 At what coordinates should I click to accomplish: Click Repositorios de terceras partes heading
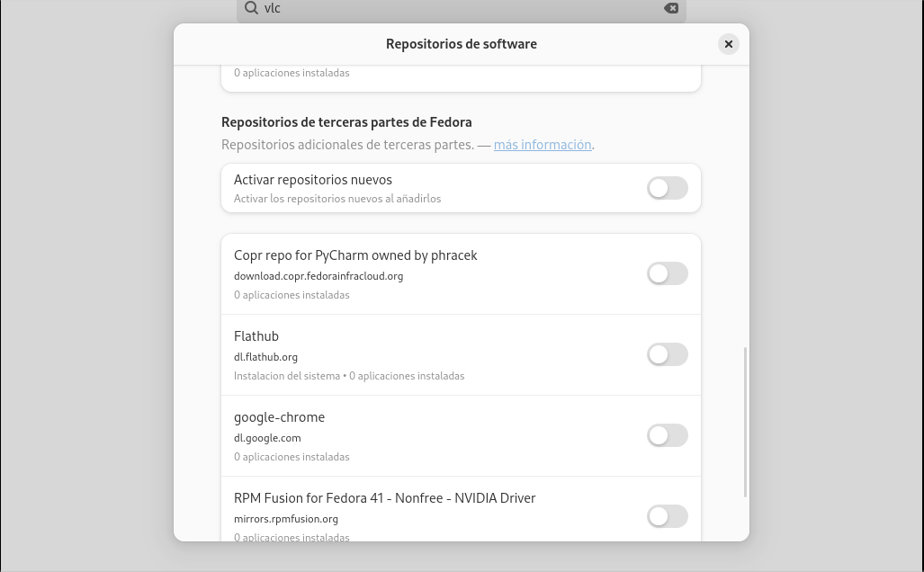click(346, 122)
